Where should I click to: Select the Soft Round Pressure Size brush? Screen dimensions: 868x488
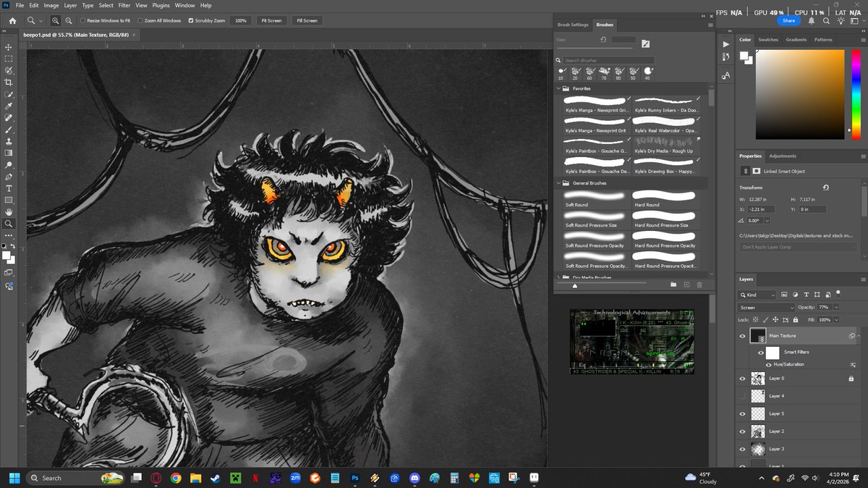(596, 219)
